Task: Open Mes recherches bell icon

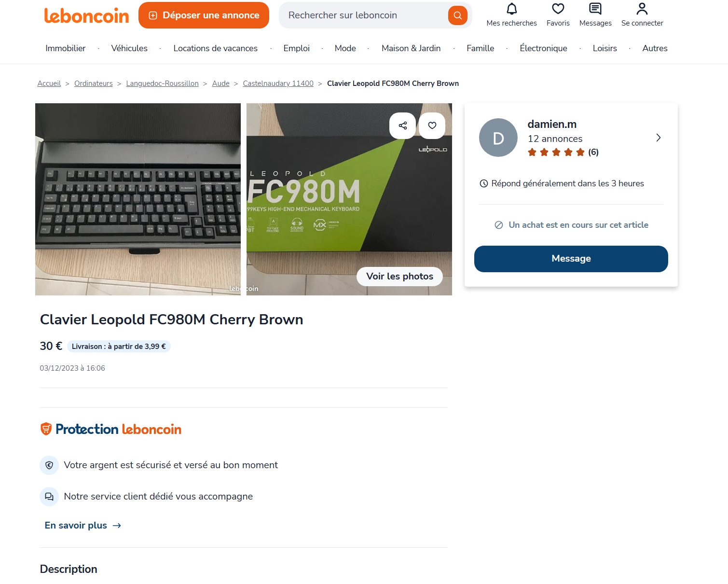Action: (511, 9)
